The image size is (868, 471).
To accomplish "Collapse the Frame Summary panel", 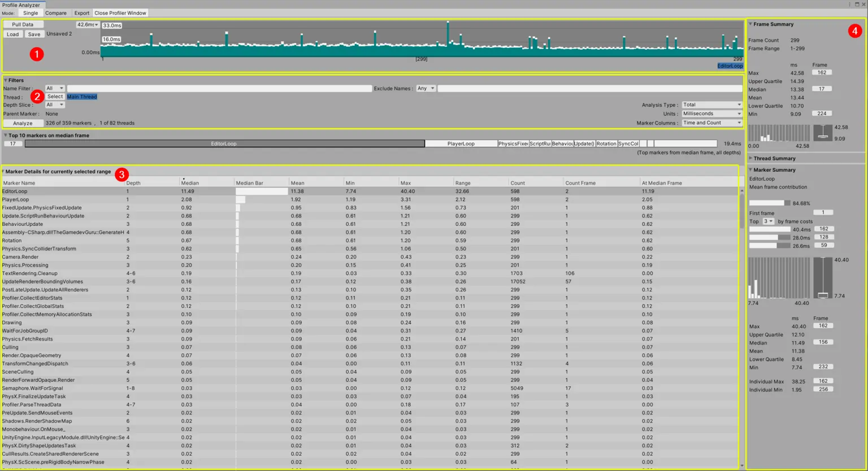I will click(751, 24).
